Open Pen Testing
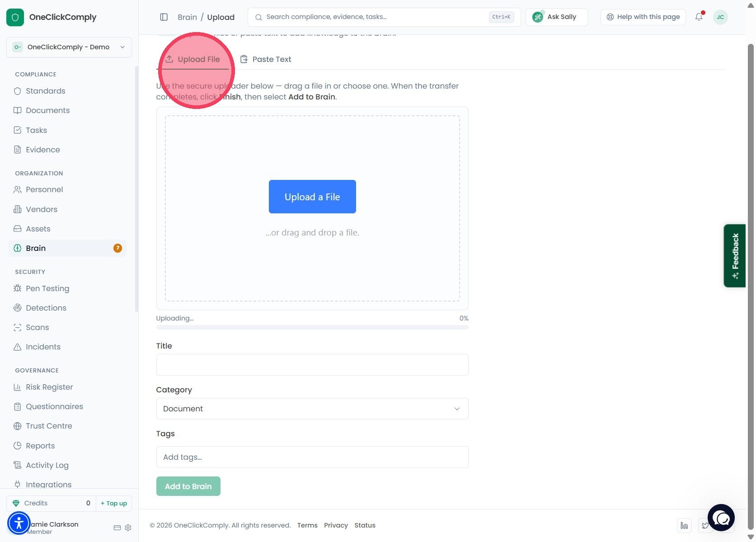Screen dimensions: 756x542 (47, 288)
